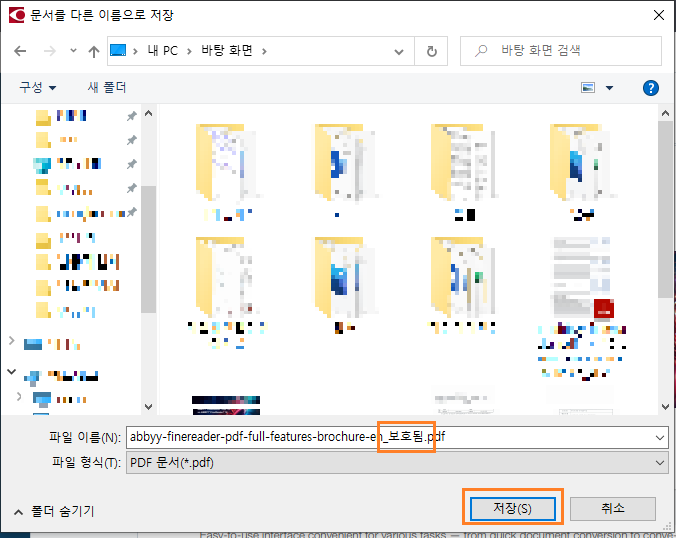The image size is (676, 538).
Task: Select third folder in second row
Action: pos(463,285)
